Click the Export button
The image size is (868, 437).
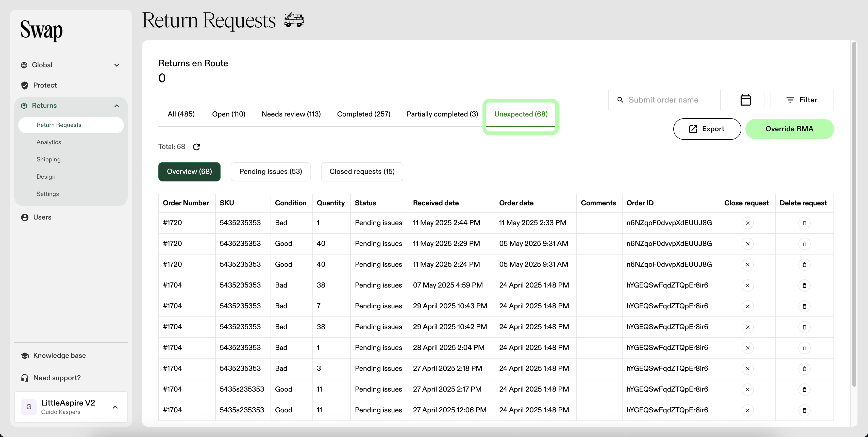[707, 129]
